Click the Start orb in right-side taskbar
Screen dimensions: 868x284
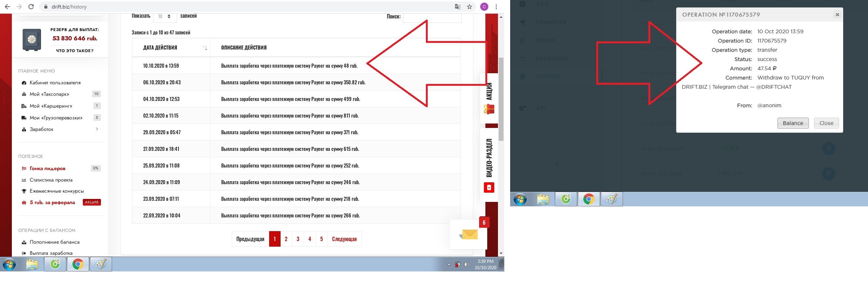pos(520,199)
